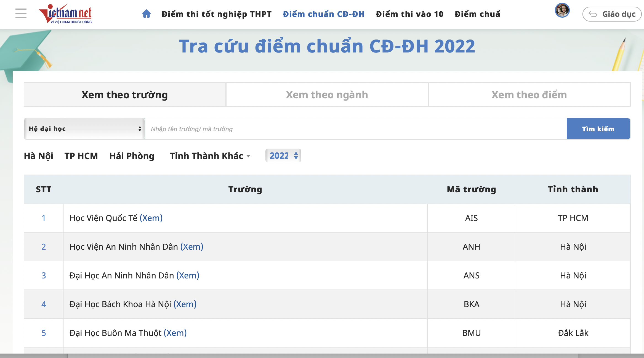Viewport: 644px width, 358px height.
Task: Filter schools by Hải Phòng
Action: [x=132, y=156]
